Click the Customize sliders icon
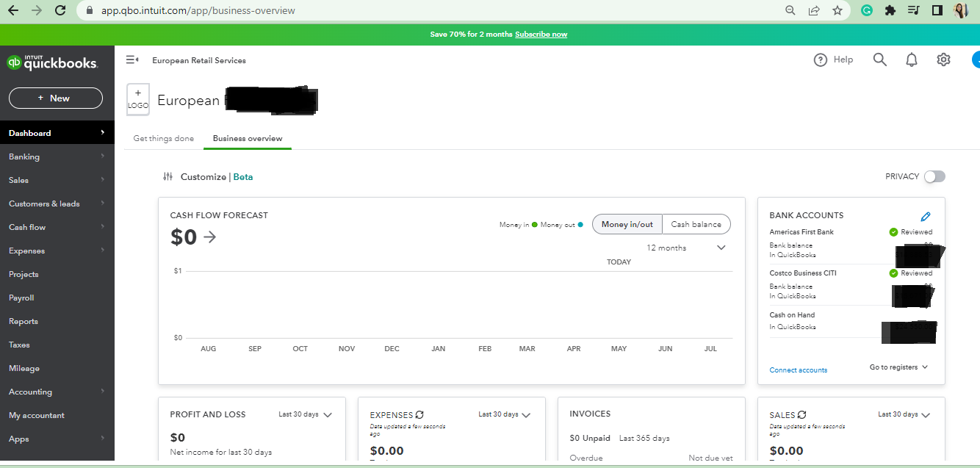 (x=168, y=177)
